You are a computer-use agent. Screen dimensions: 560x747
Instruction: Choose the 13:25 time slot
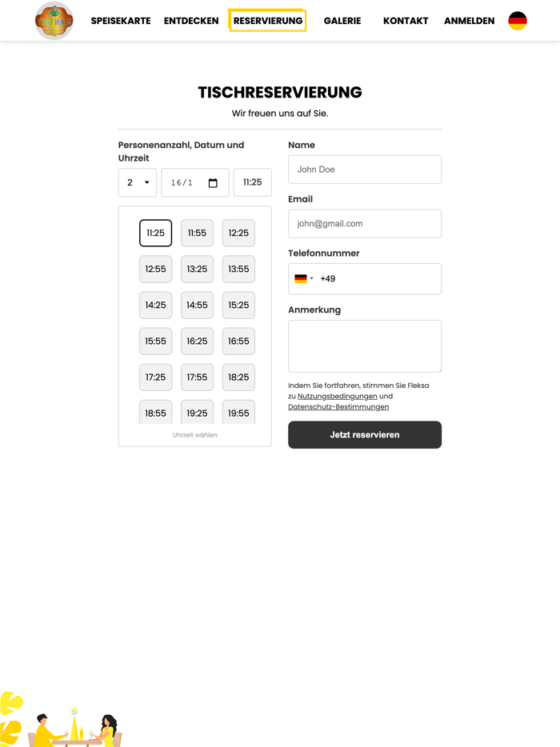click(197, 270)
